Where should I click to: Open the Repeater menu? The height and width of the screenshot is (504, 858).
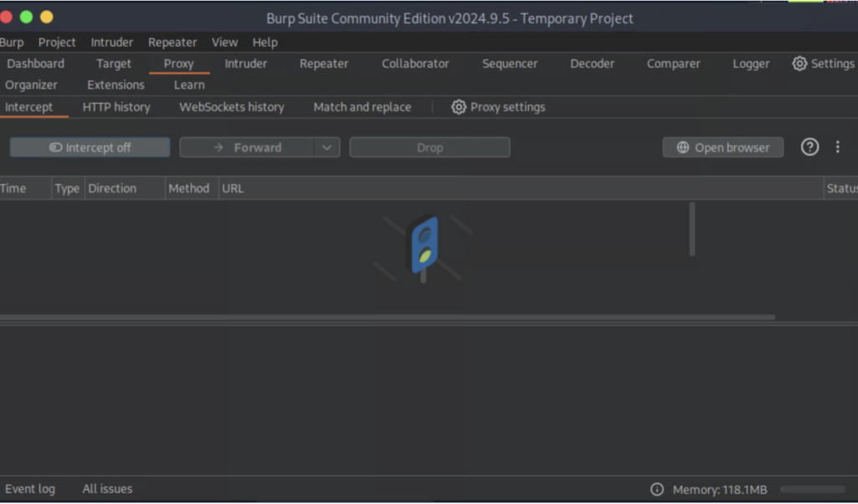(x=172, y=42)
